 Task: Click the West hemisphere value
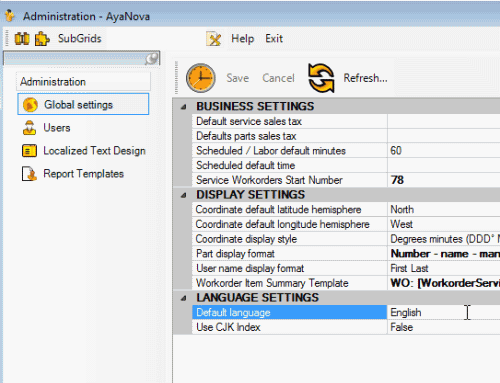(444, 224)
